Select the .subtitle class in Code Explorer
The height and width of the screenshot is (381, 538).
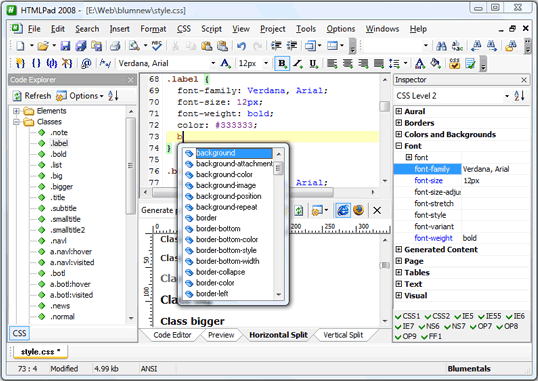[x=63, y=208]
